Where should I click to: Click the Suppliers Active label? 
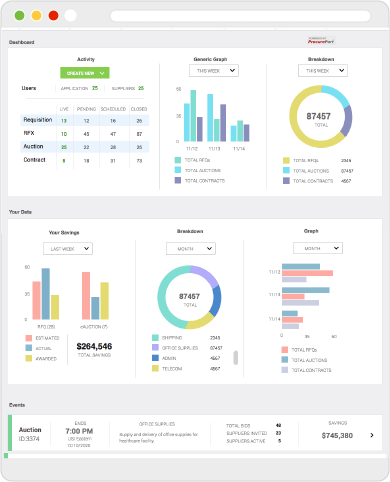click(246, 441)
